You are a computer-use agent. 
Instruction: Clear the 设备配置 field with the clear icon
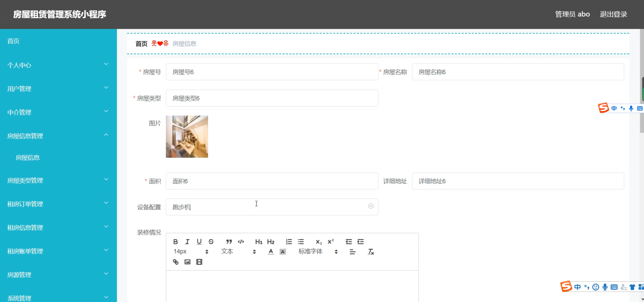point(371,206)
